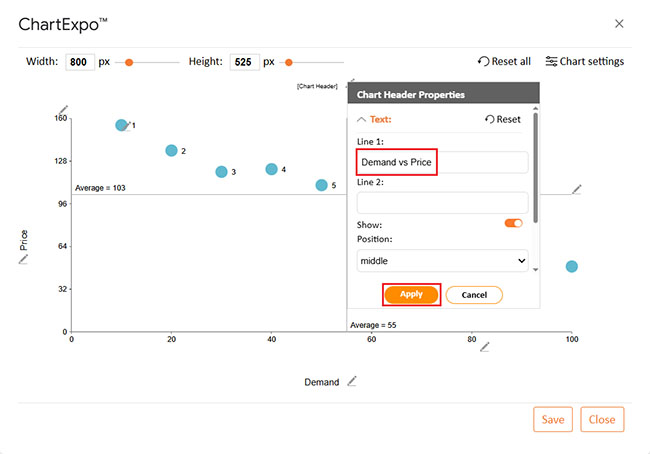Click the Height slider handle
650x454 pixels.
pyautogui.click(x=289, y=63)
